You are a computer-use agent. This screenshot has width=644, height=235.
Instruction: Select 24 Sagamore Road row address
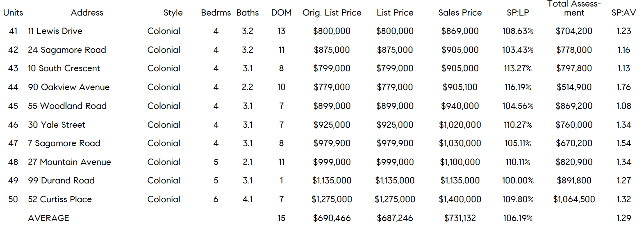pyautogui.click(x=67, y=50)
